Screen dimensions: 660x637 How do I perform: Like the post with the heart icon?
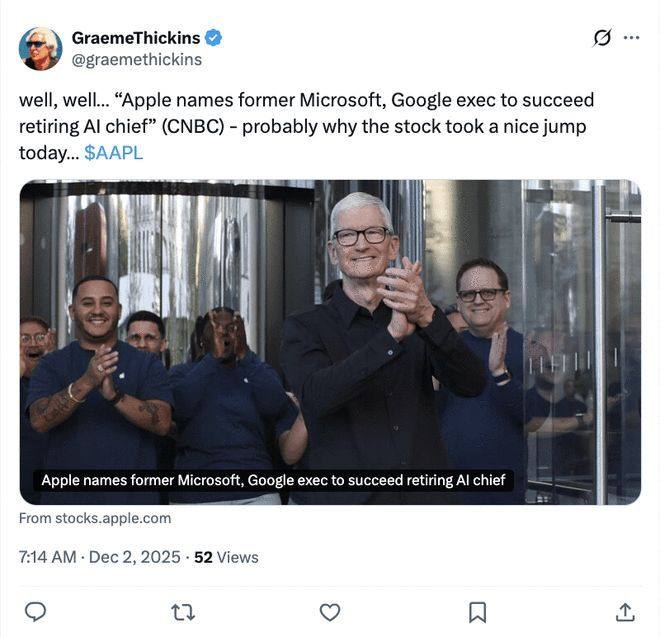[330, 611]
